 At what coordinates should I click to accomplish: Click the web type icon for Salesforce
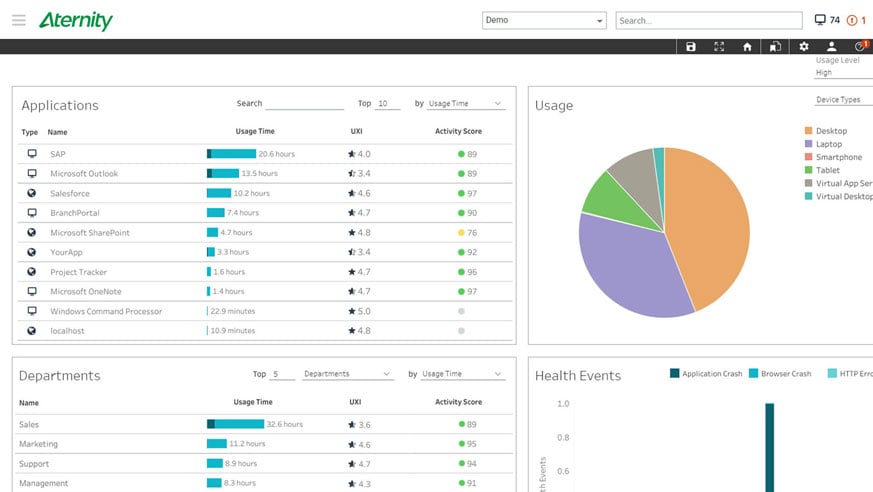(x=32, y=193)
